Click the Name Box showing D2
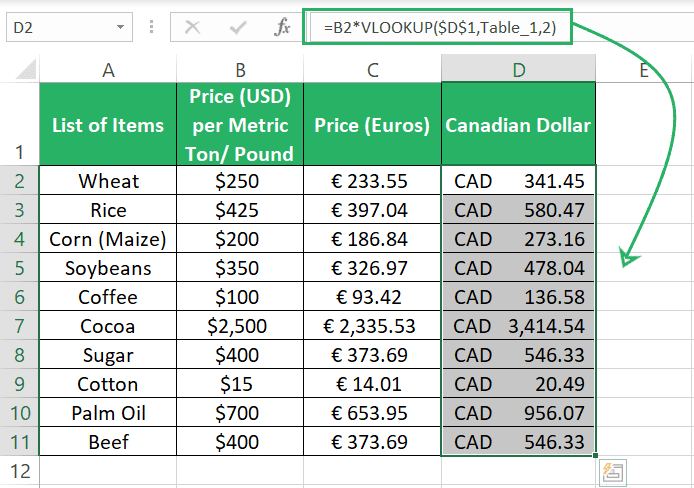This screenshot has width=694, height=488. pos(69,27)
